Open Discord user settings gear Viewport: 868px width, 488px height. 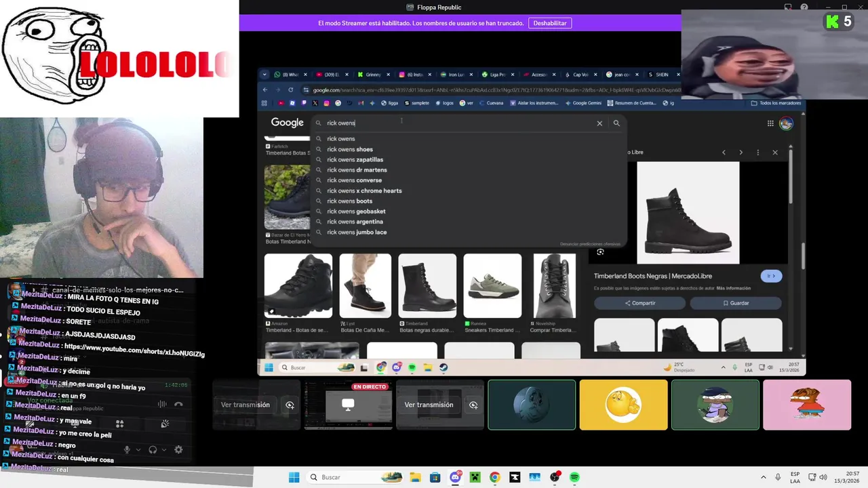tap(178, 449)
